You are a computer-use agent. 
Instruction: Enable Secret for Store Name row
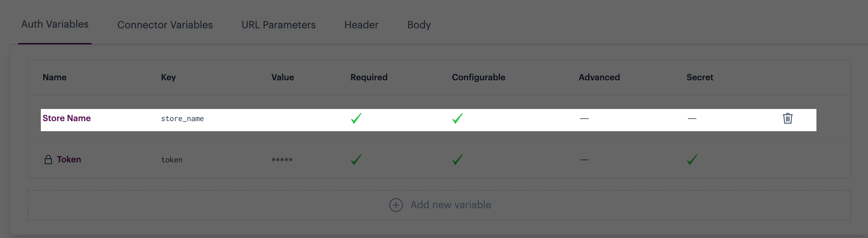point(692,119)
